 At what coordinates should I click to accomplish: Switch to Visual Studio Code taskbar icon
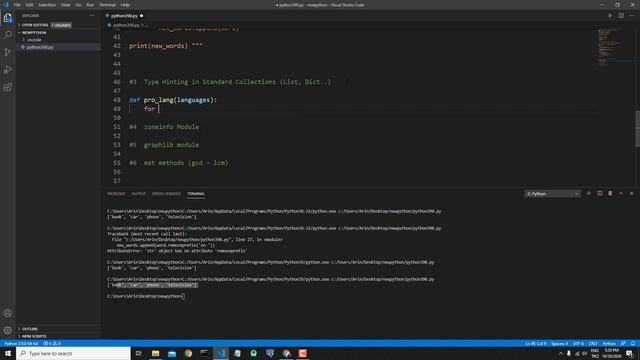221,353
